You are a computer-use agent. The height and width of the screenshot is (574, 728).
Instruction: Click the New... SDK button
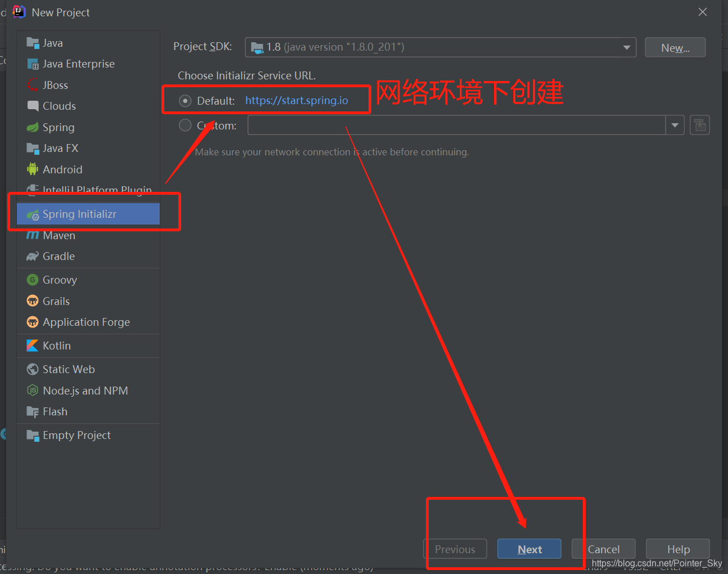[675, 48]
